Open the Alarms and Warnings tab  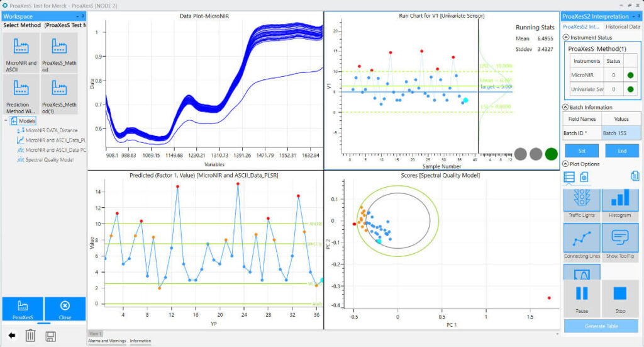tap(107, 341)
